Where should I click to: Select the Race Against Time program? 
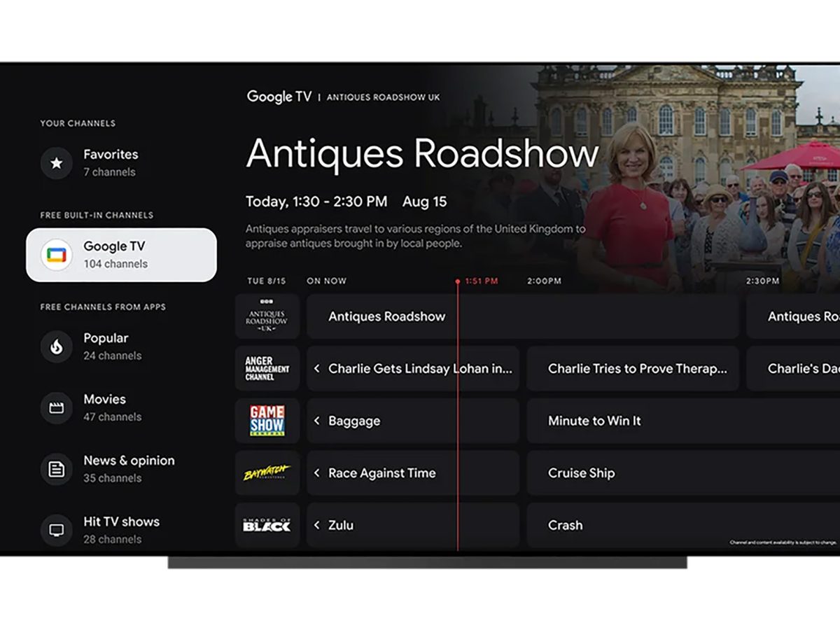pos(413,472)
